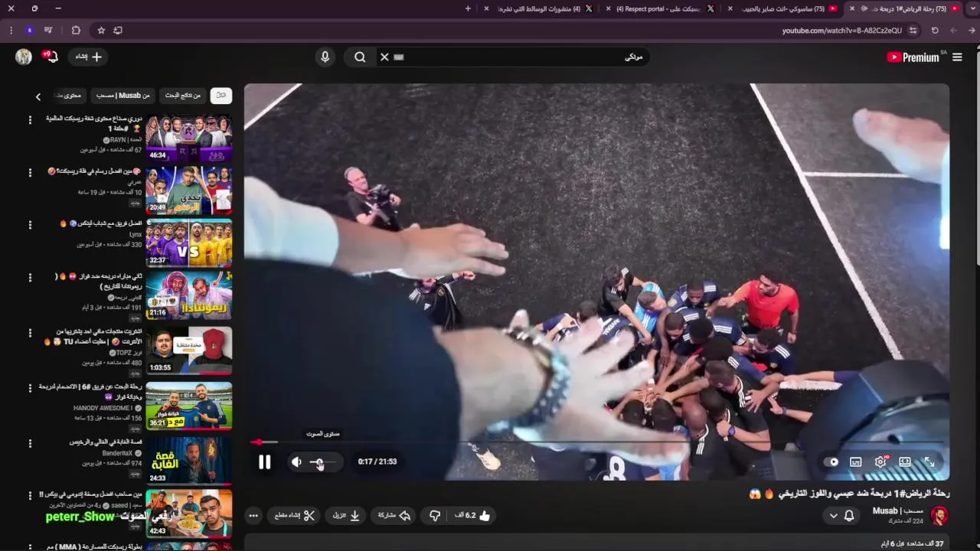Click the youtube.com address bar URL

(841, 31)
